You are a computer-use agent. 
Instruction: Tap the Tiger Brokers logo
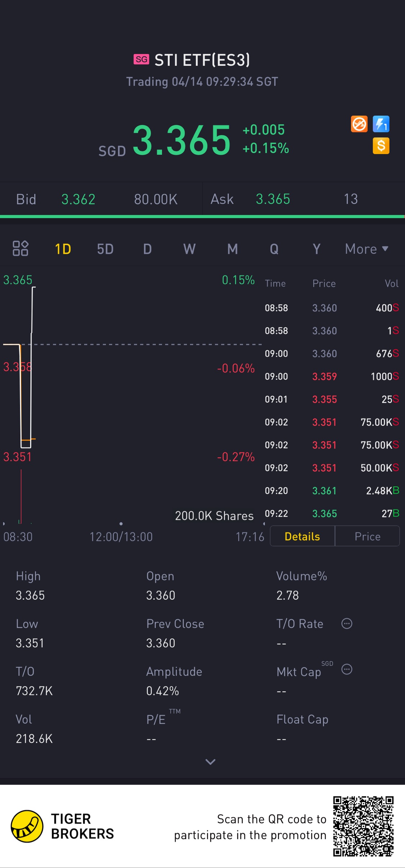[x=27, y=826]
